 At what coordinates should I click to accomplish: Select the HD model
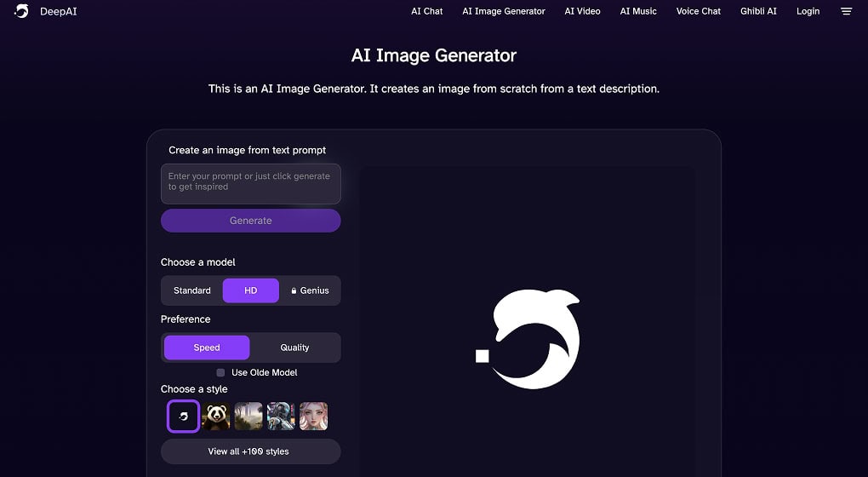pos(251,290)
